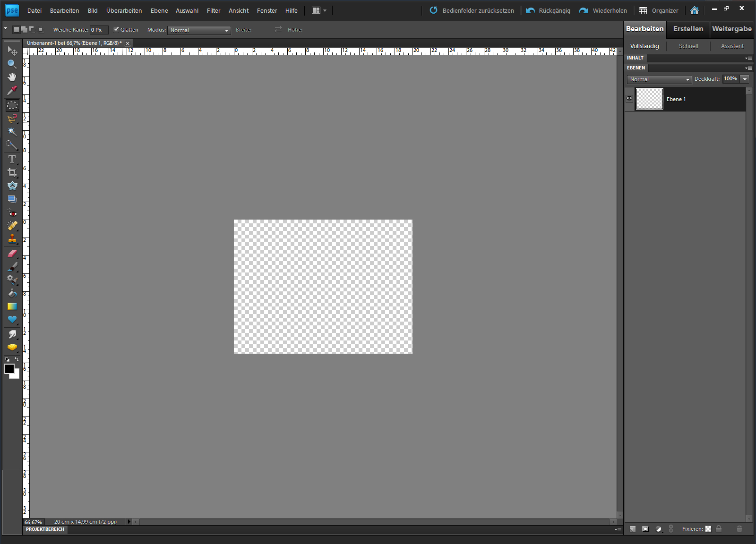
Task: Open the Weitergabe tab
Action: coord(732,29)
